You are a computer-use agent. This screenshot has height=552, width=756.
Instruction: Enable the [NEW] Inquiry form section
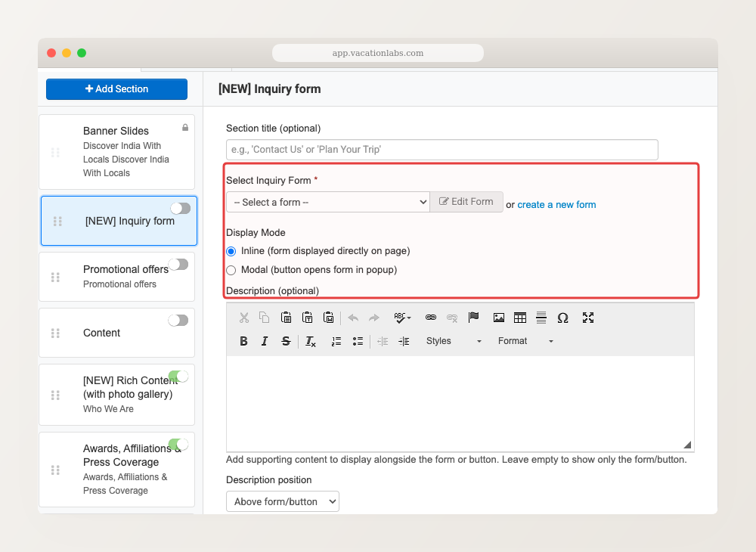pyautogui.click(x=179, y=208)
